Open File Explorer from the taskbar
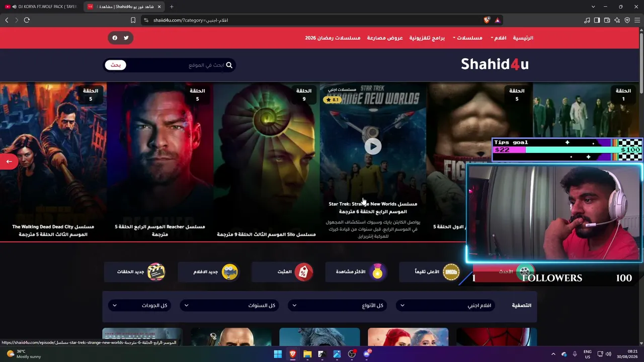 point(307,354)
